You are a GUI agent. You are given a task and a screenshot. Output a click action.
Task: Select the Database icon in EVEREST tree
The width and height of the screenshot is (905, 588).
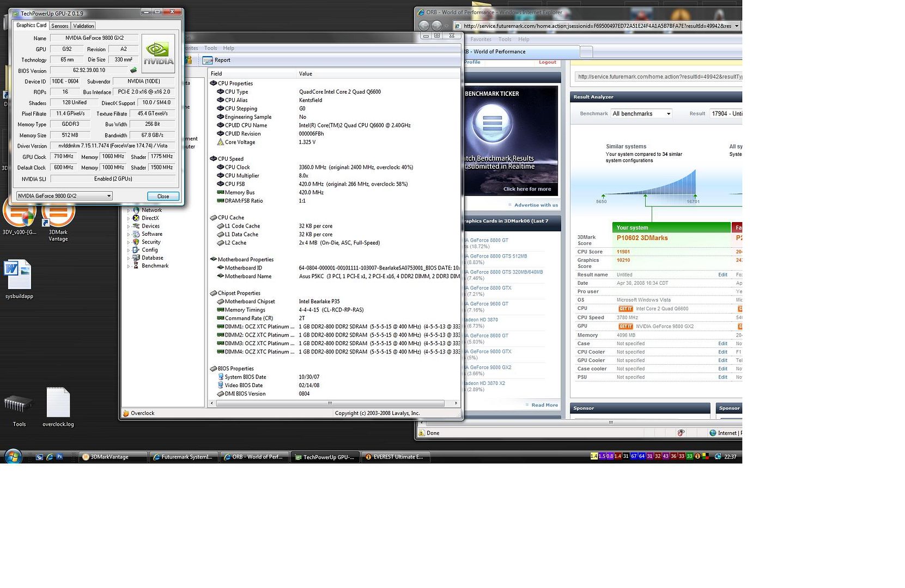136,258
